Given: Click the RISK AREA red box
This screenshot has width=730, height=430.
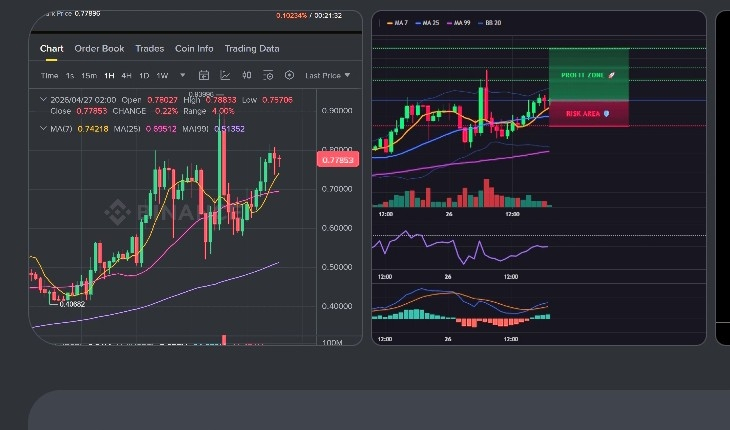Looking at the screenshot, I should click(589, 114).
